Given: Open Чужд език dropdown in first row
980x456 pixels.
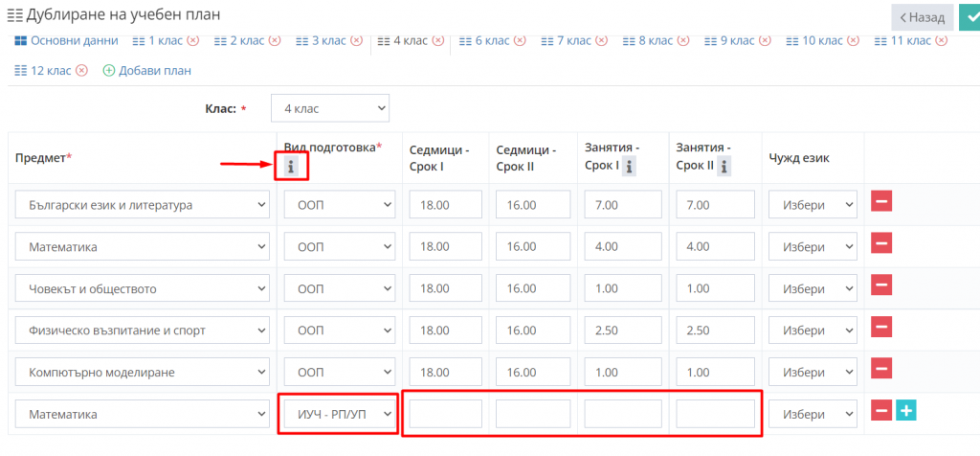Looking at the screenshot, I should pos(813,206).
